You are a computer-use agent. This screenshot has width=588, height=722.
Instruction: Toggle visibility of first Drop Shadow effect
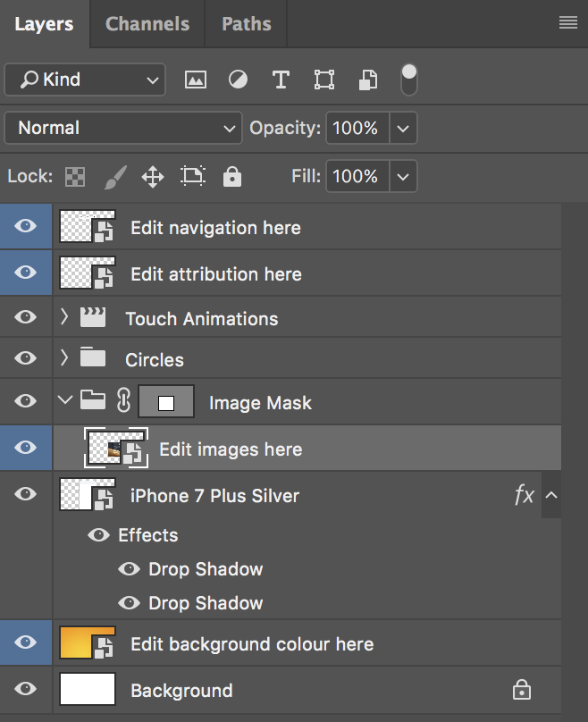[x=130, y=569]
